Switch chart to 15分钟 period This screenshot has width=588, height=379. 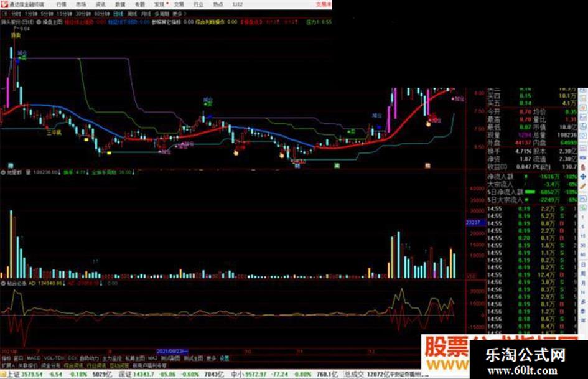coord(64,14)
